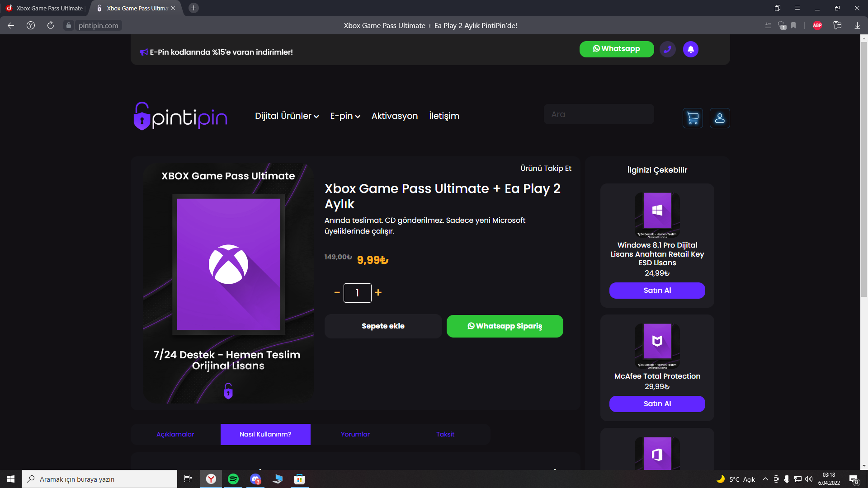868x488 pixels.
Task: Expand the E-pin dropdown menu
Action: point(345,116)
